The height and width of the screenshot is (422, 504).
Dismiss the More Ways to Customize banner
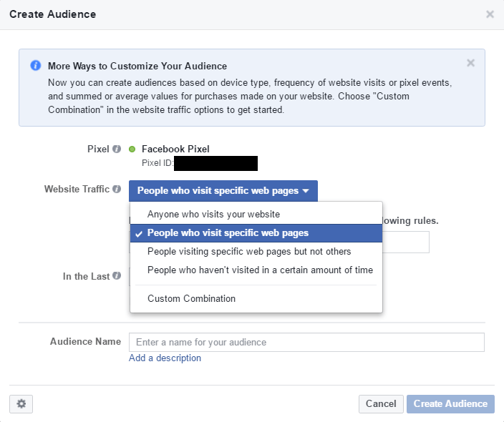click(470, 63)
